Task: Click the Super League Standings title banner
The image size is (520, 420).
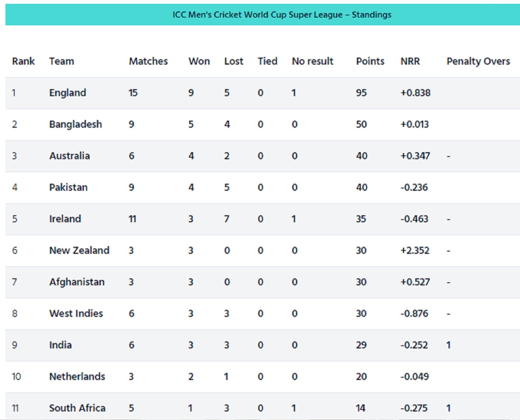Action: [x=263, y=15]
